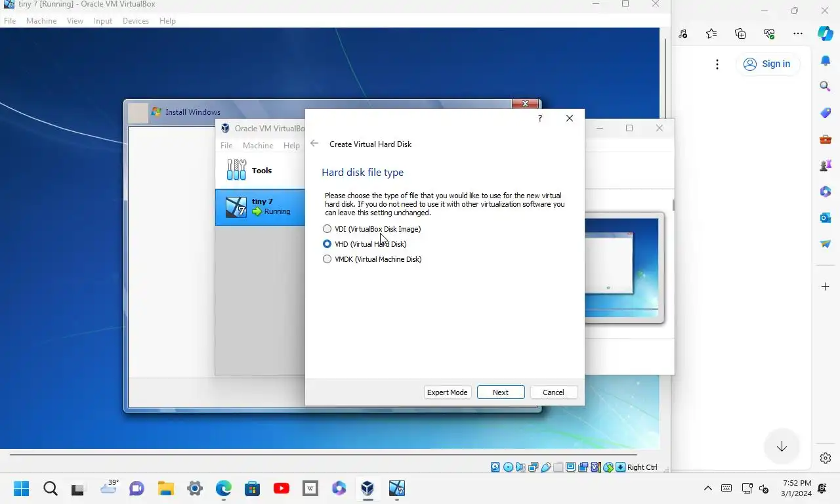Select the VHD (Virtual Hard Disk) option
The width and height of the screenshot is (840, 504).
364,244
